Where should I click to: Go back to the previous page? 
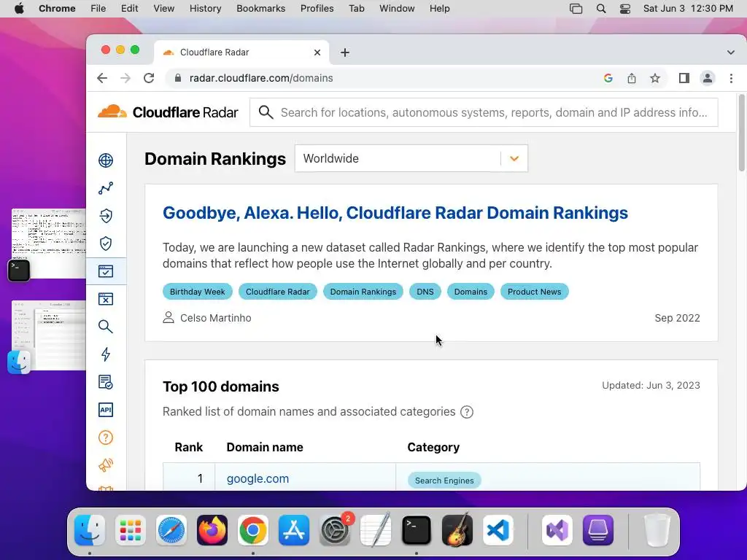102,78
